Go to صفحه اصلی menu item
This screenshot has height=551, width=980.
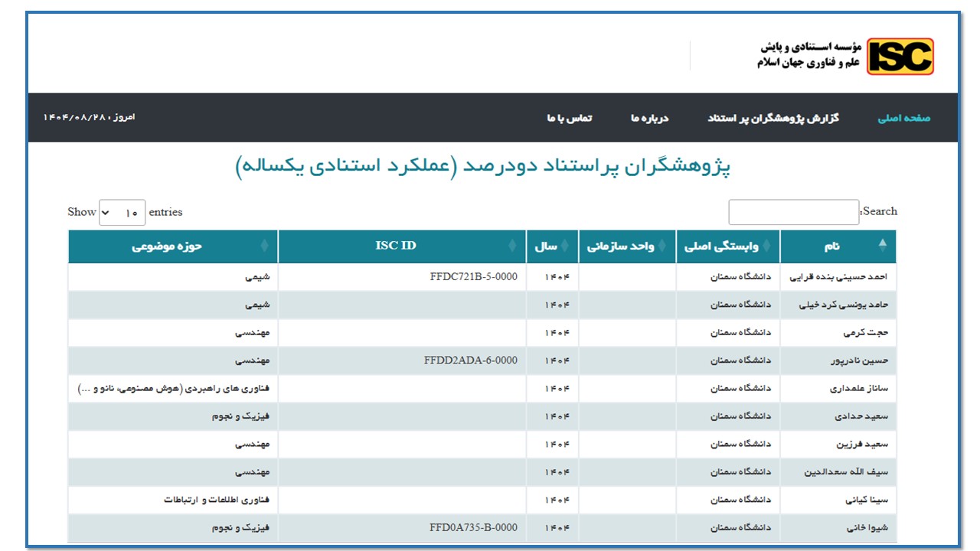click(x=903, y=118)
